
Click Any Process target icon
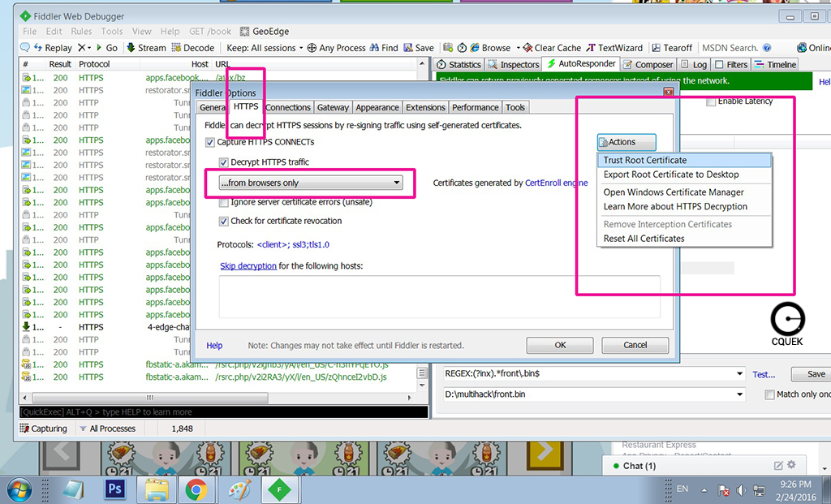[x=312, y=48]
